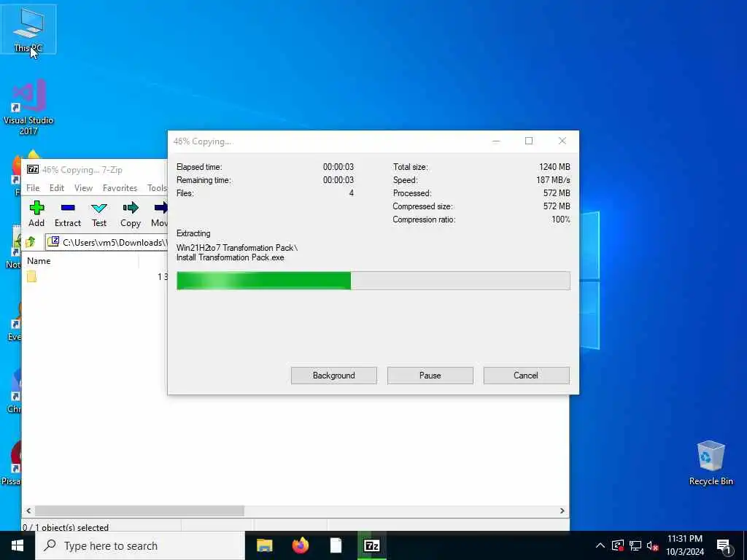This screenshot has width=747, height=560.
Task: Click the scrollbar left arrow in 7-Zip
Action: point(28,510)
